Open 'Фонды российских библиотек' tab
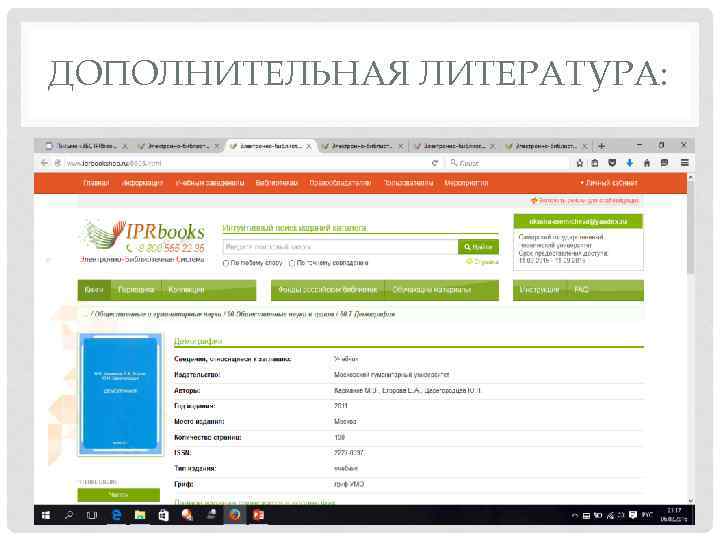This screenshot has width=720, height=540. [x=327, y=290]
